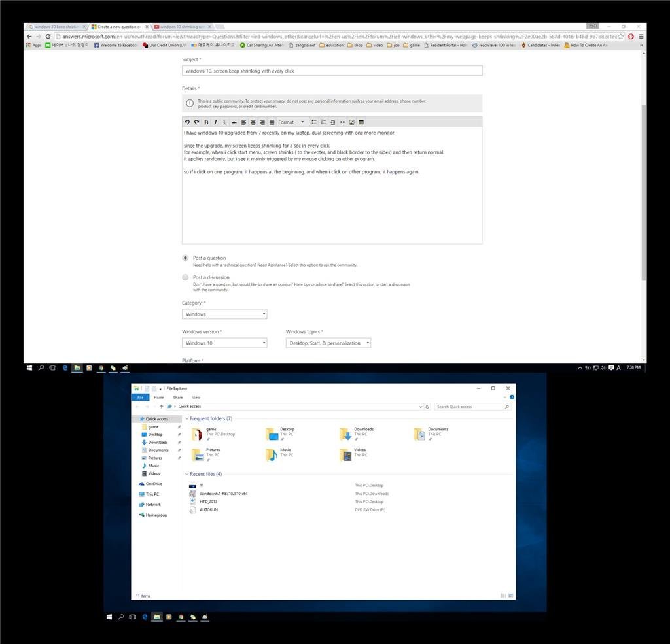Switch to the first Chrome tab about shrinking
Viewport: 670px width, 644px height.
(x=56, y=27)
